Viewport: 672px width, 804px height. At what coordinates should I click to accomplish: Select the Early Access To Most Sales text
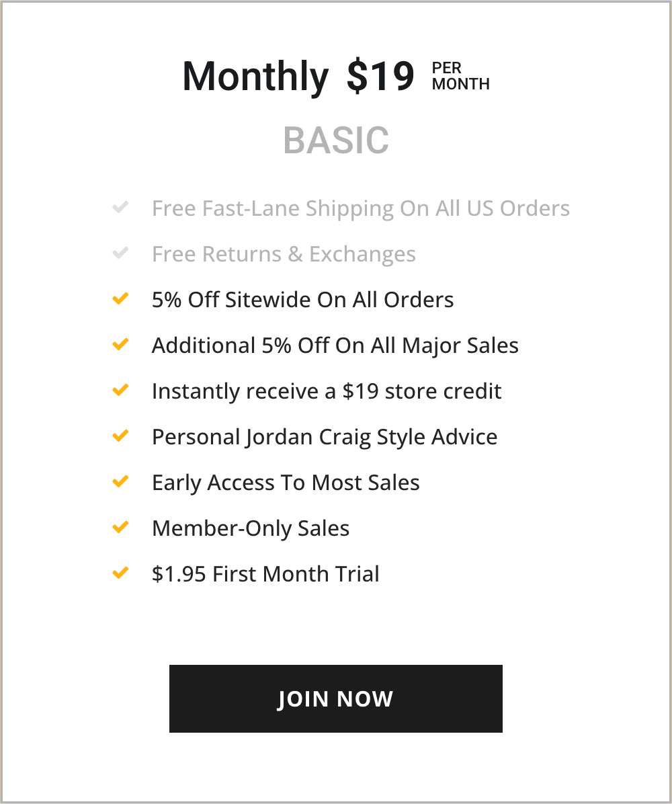tap(286, 482)
